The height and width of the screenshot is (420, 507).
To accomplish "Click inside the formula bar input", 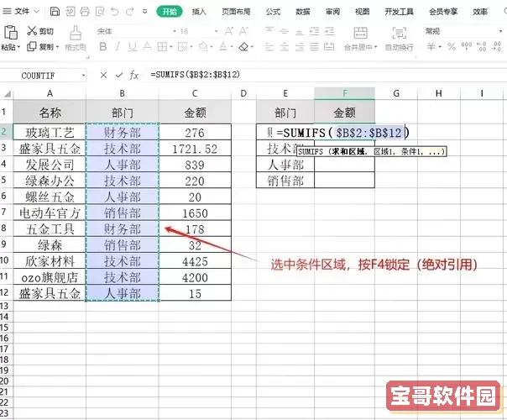I will pyautogui.click(x=327, y=75).
